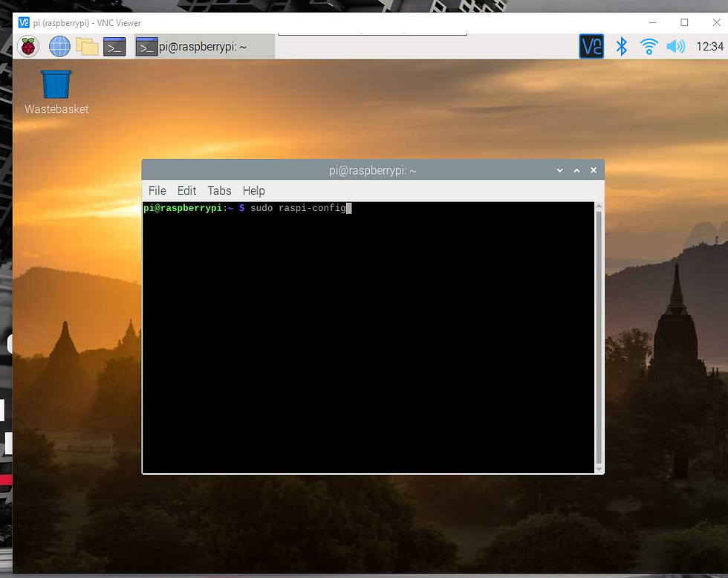Viewport: 728px width, 578px height.
Task: Open the terminal Edit menu
Action: coord(186,191)
